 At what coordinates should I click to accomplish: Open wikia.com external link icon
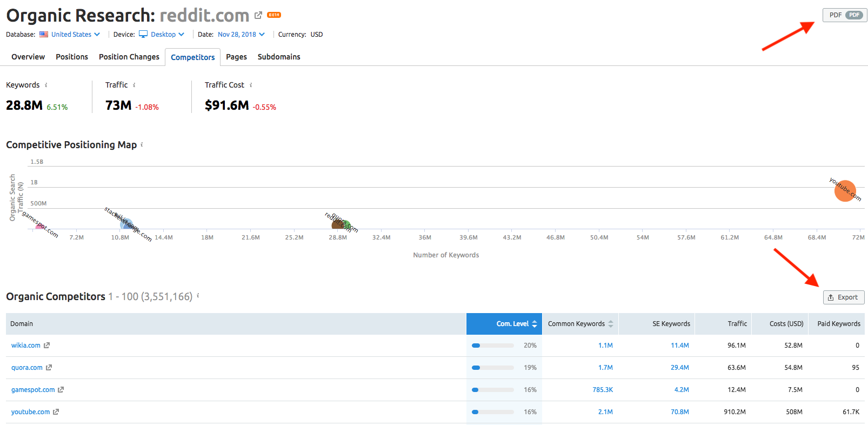pyautogui.click(x=47, y=346)
